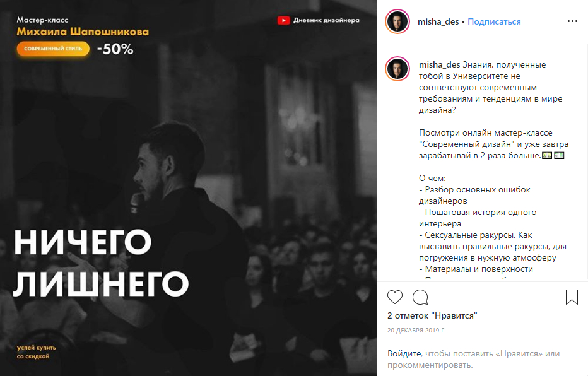Click the misha_des header profile avatar
588x376 pixels.
click(x=397, y=21)
